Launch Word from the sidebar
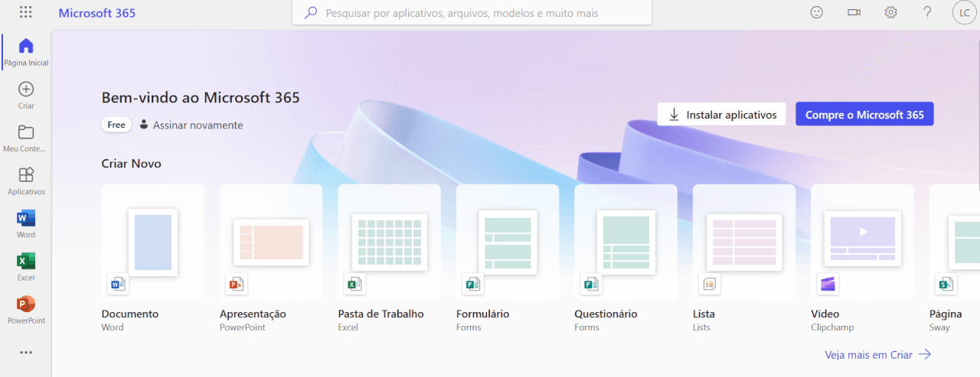 pos(26,218)
